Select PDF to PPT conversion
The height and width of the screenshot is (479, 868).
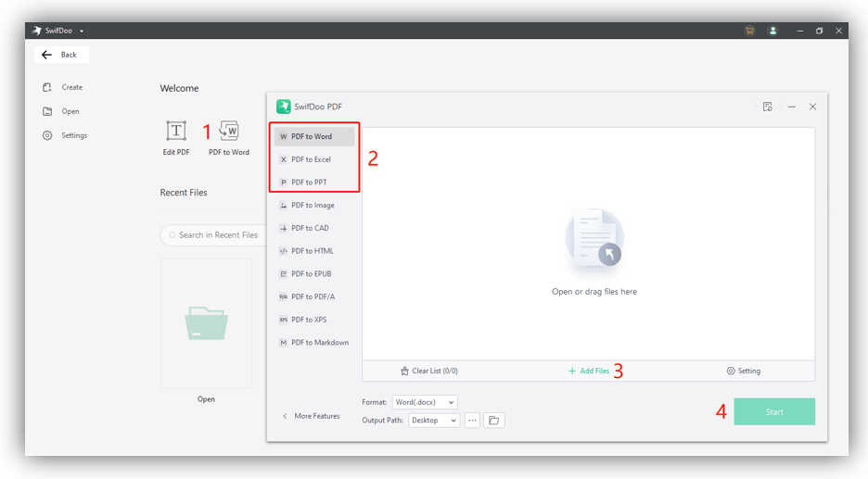(313, 182)
